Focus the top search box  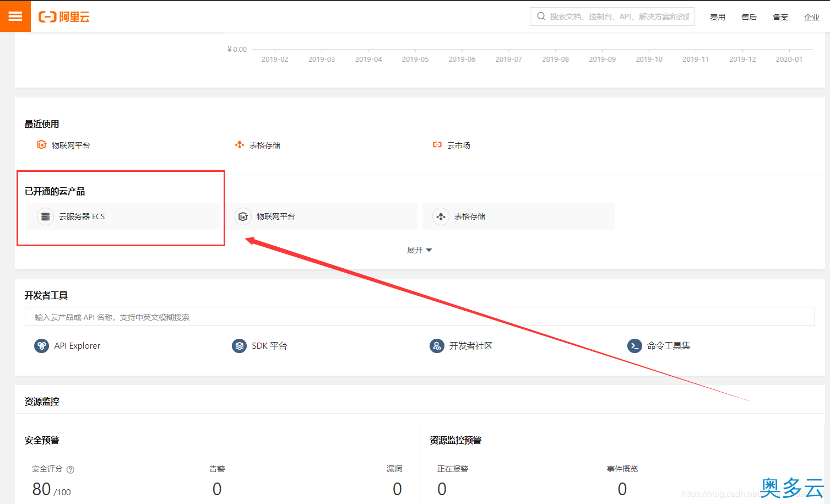[612, 17]
